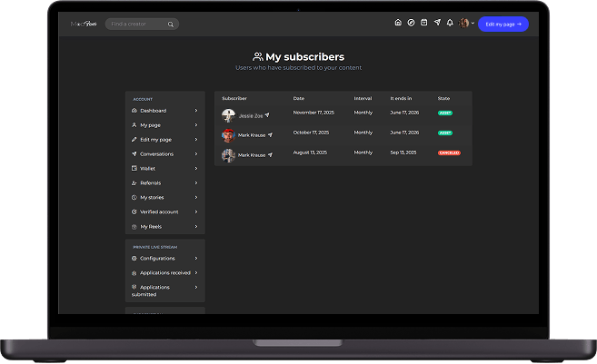The height and width of the screenshot is (364, 597).
Task: Click chevron arrow on Configurations row
Action: pyautogui.click(x=196, y=259)
